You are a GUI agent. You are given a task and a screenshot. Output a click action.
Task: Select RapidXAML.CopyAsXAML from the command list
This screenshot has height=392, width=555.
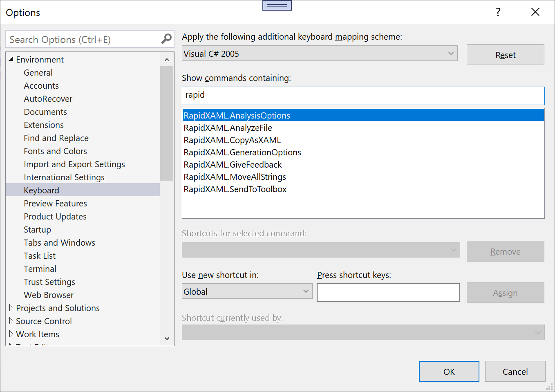pyautogui.click(x=231, y=140)
